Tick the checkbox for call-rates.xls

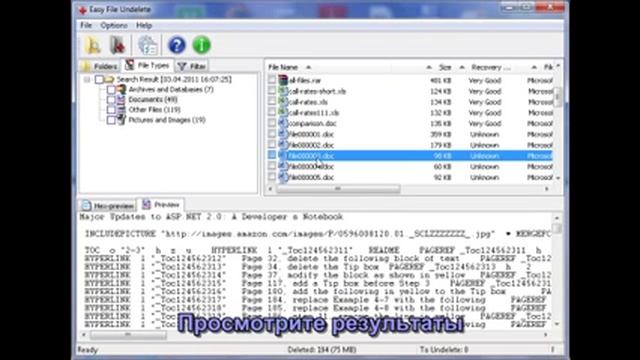[272, 102]
